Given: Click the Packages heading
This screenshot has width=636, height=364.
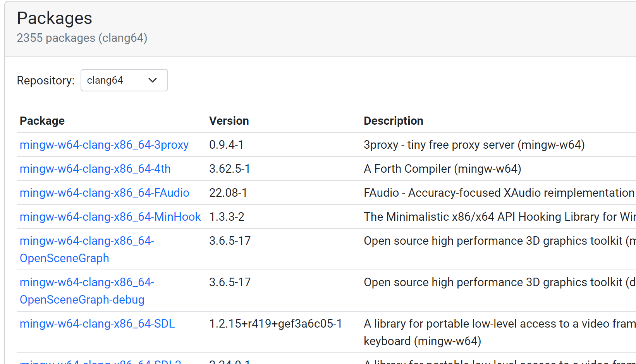Looking at the screenshot, I should 55,18.
